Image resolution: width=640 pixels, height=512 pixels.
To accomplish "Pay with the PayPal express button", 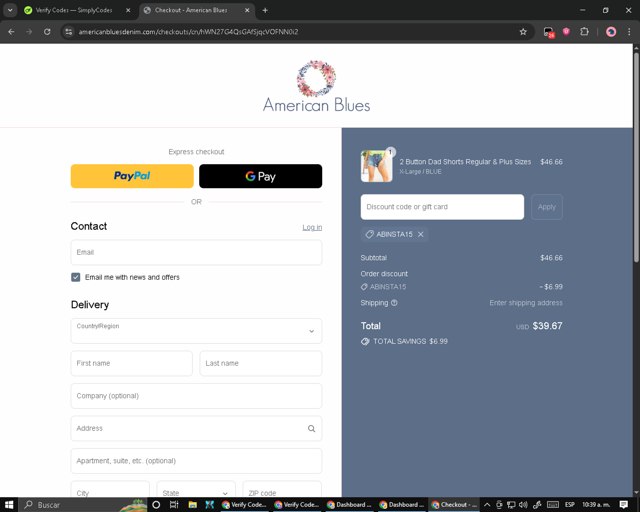I will [x=132, y=176].
